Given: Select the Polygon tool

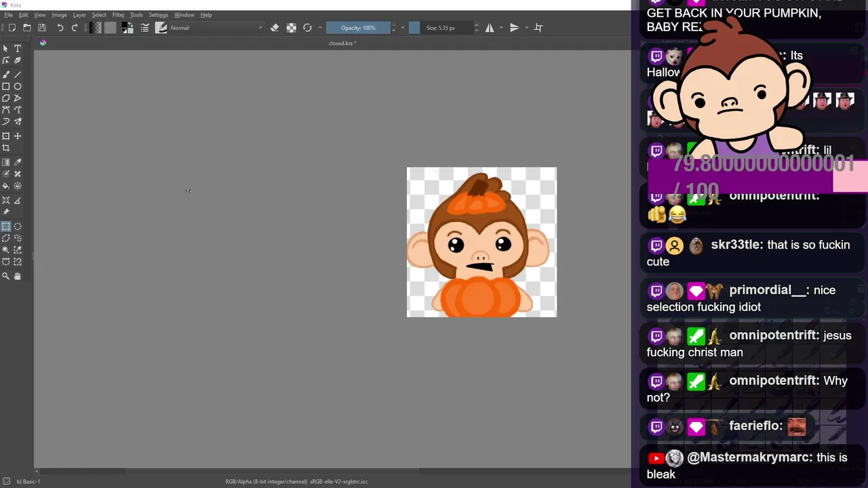Looking at the screenshot, I should pos(6,98).
